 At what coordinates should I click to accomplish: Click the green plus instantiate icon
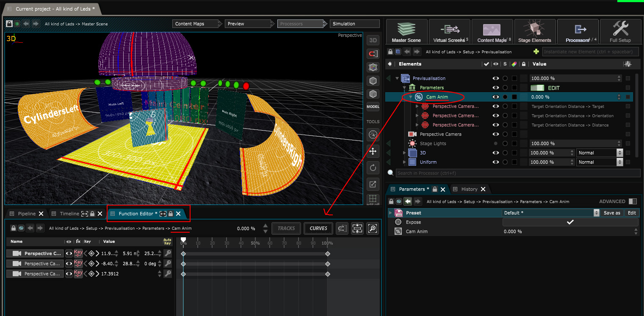(x=536, y=52)
